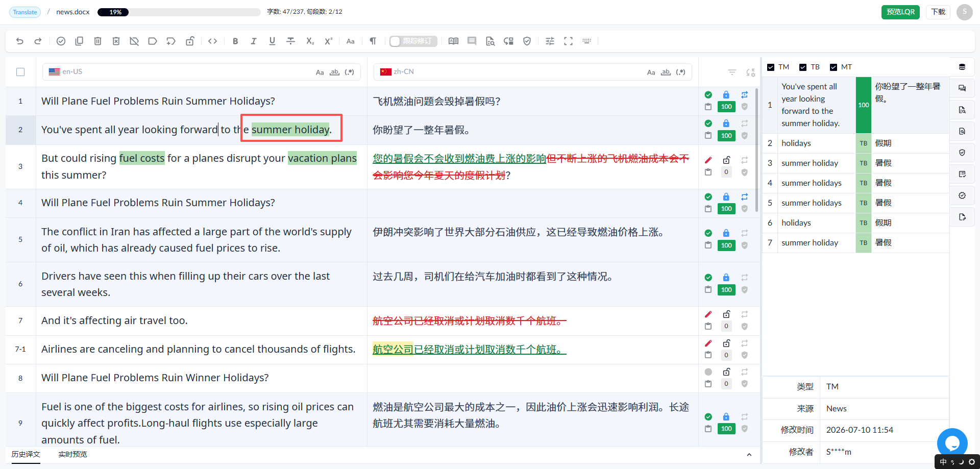
Task: Apply subscript formatting
Action: [x=310, y=41]
